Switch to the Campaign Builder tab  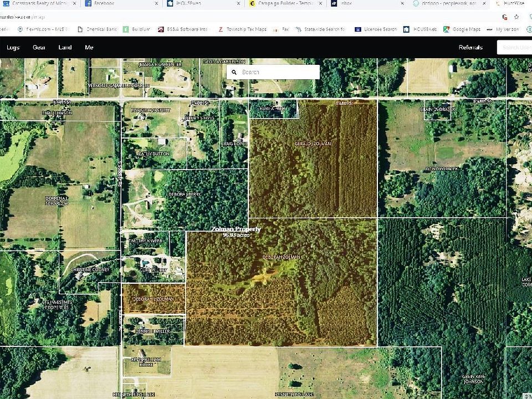point(282,3)
